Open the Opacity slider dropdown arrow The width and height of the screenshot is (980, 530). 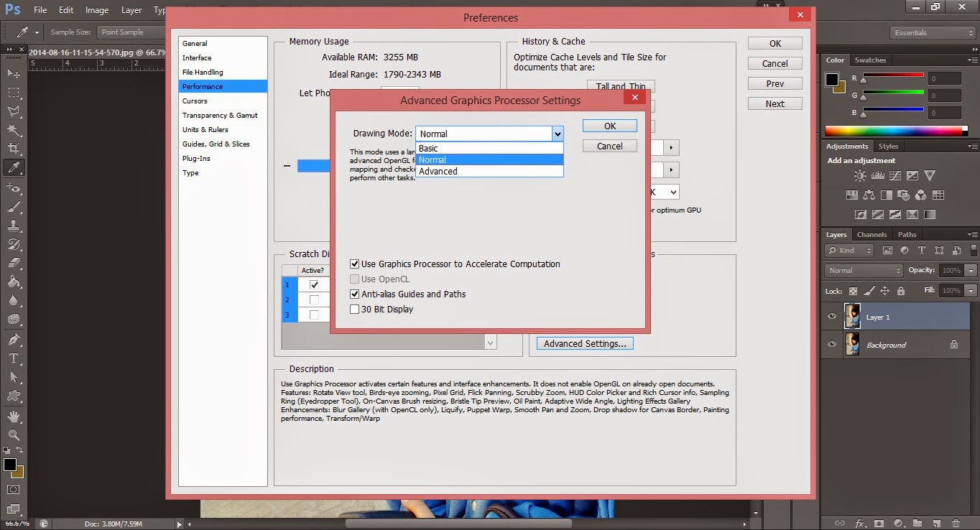click(971, 271)
